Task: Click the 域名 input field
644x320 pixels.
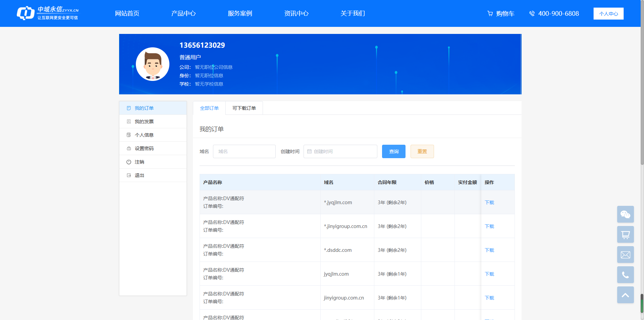Action: (244, 151)
